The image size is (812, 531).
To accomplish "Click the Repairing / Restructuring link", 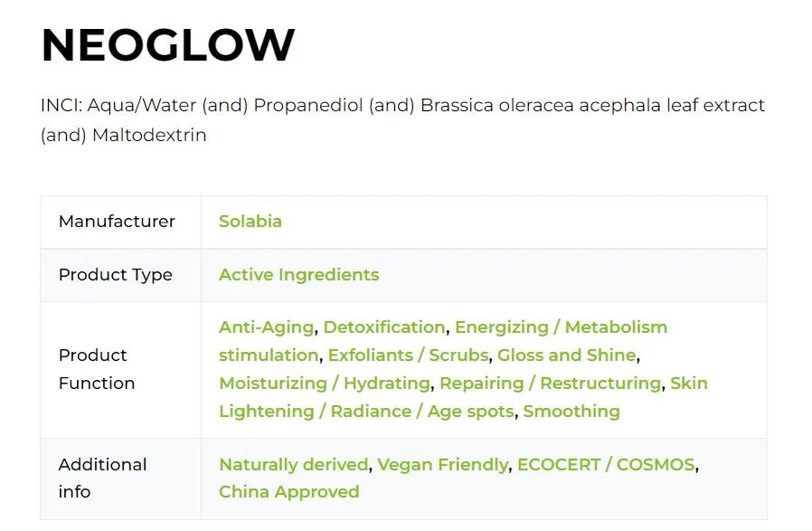I will pos(550,384).
